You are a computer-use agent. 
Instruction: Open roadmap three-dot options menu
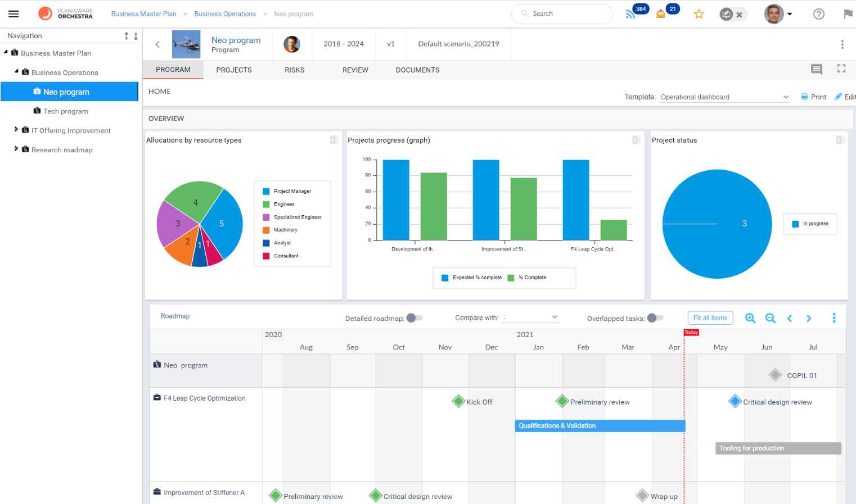click(834, 318)
